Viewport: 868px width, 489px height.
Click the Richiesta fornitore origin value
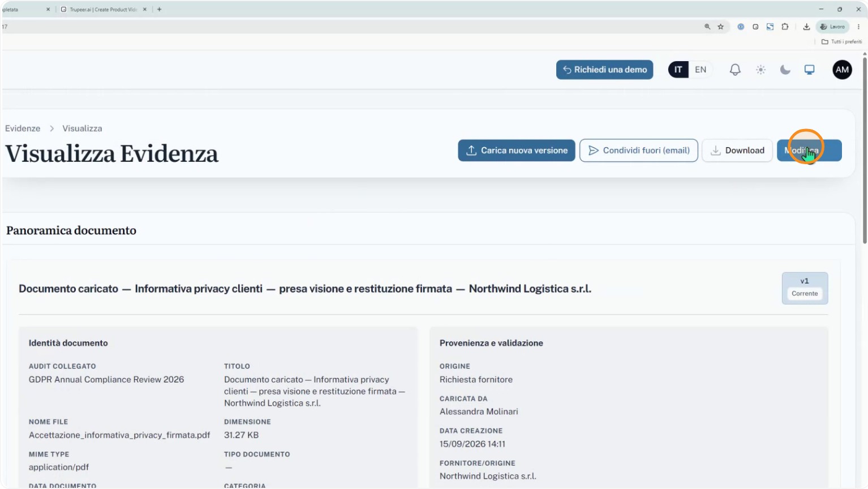point(476,380)
